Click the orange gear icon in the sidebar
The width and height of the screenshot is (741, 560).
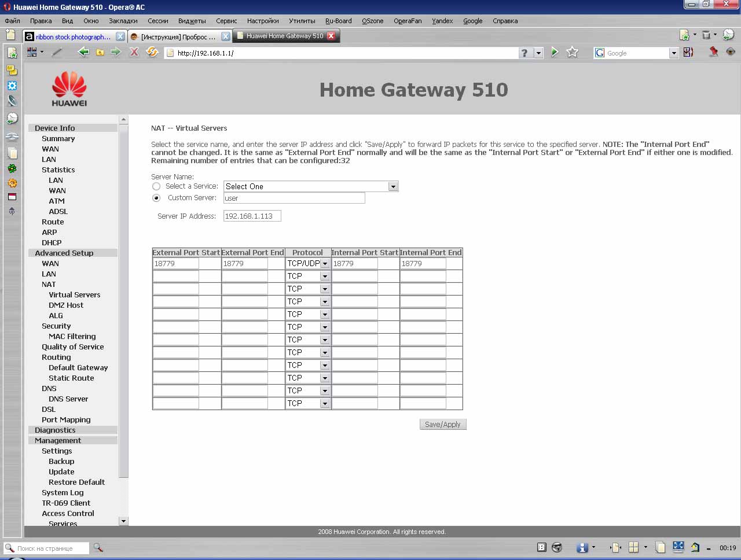12,183
